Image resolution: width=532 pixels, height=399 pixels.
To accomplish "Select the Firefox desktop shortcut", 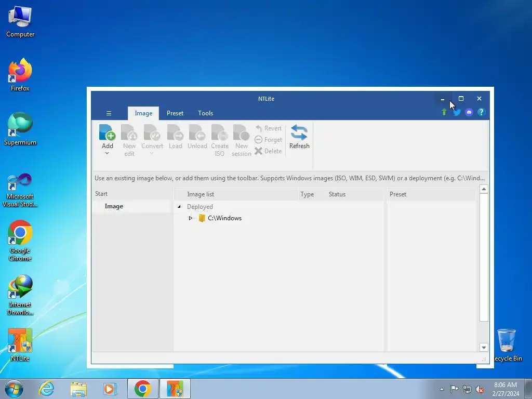I will (20, 75).
